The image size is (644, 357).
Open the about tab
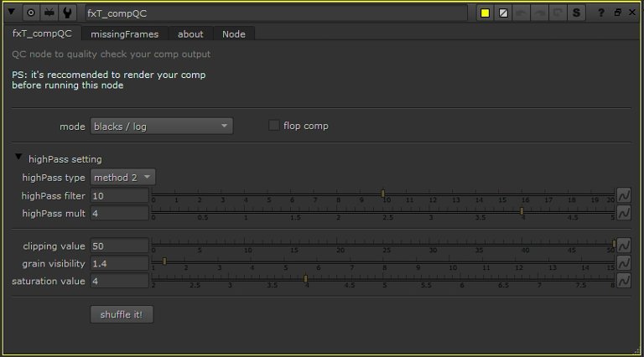(190, 34)
